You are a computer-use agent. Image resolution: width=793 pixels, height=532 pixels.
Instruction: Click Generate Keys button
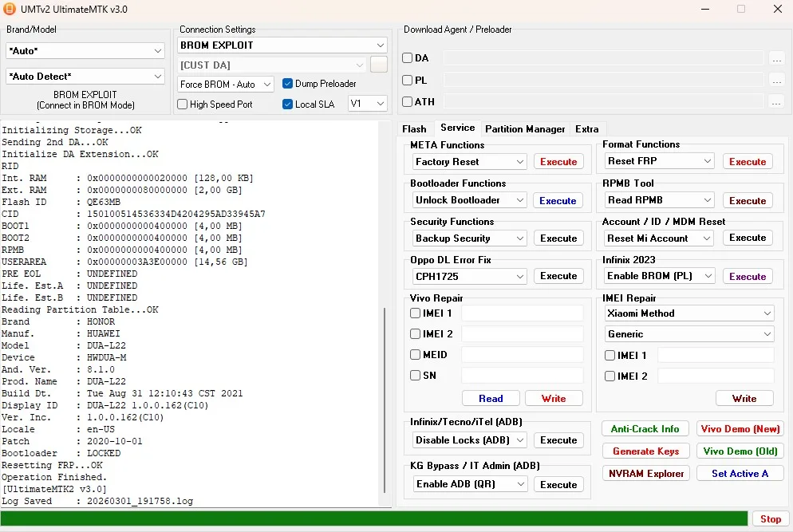[x=646, y=451]
